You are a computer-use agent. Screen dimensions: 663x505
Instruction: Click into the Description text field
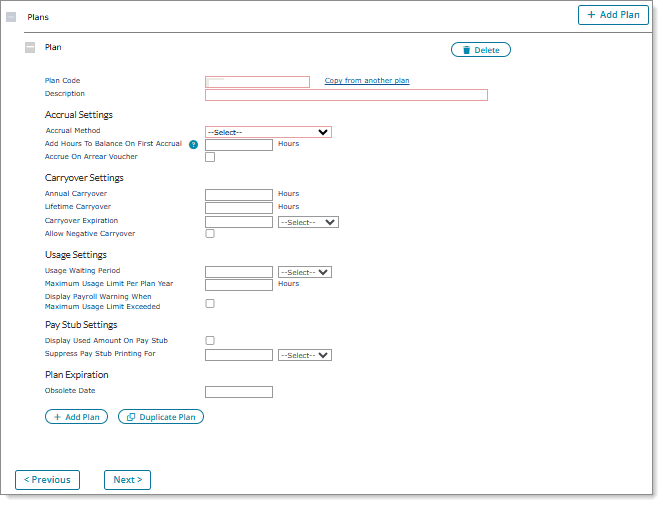[x=346, y=95]
